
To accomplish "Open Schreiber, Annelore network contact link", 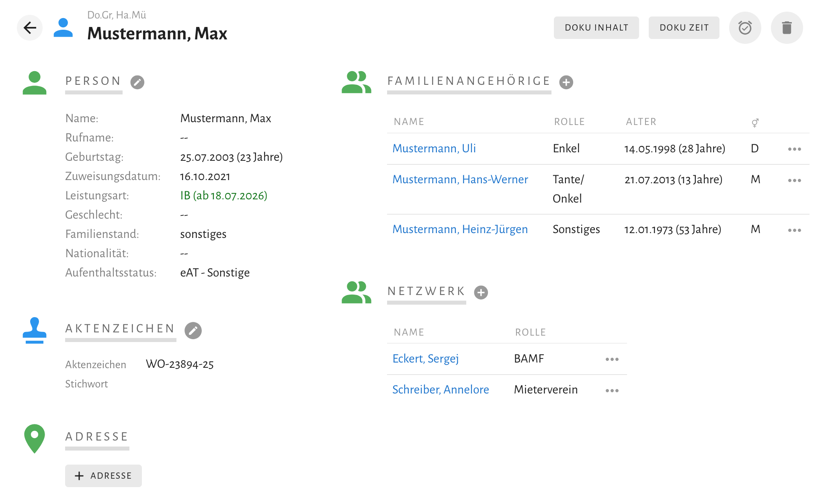I will pyautogui.click(x=441, y=389).
